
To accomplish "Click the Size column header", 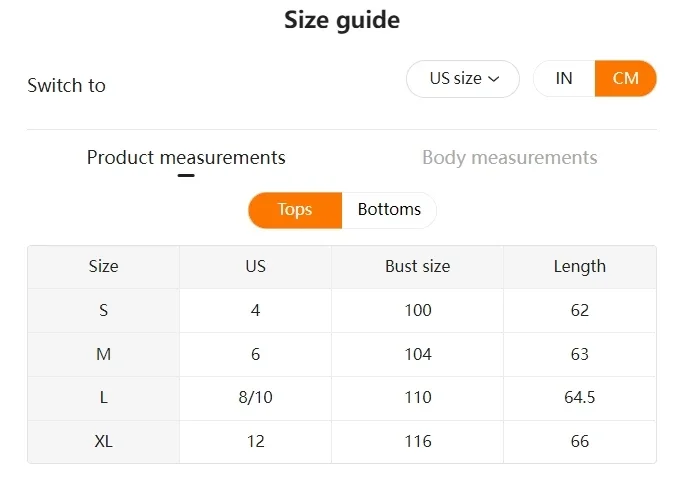I will coord(103,266).
